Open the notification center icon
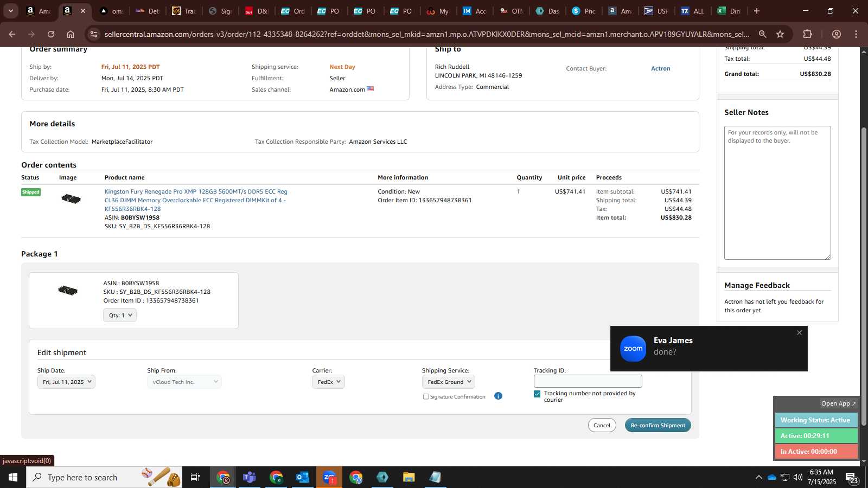Viewport: 868px width, 488px height. coord(852,477)
